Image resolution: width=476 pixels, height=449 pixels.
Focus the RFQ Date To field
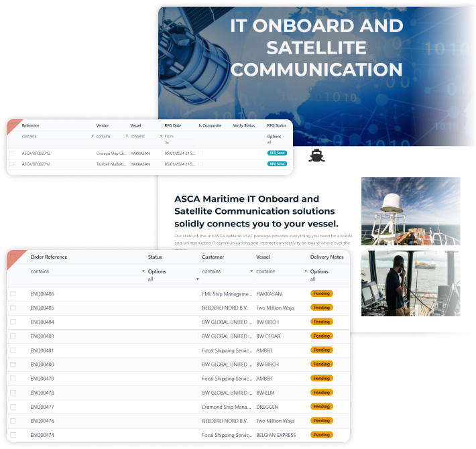180,142
